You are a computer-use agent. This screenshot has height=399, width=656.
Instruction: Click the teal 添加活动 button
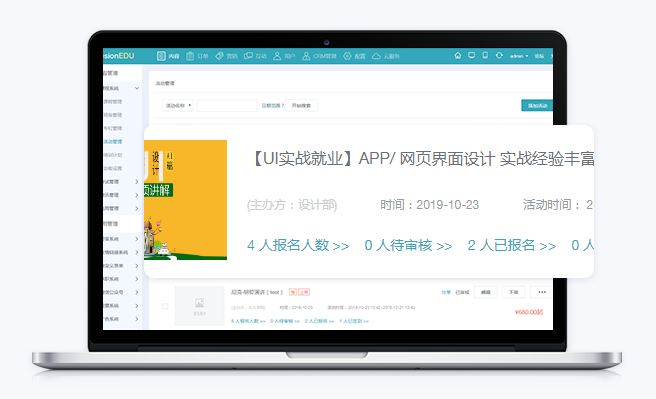[x=537, y=105]
